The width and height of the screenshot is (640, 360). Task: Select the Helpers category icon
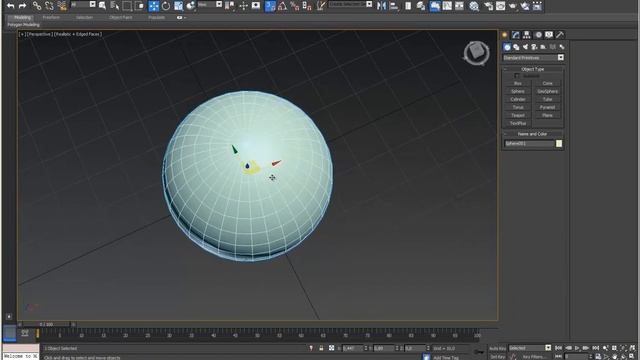[543, 47]
